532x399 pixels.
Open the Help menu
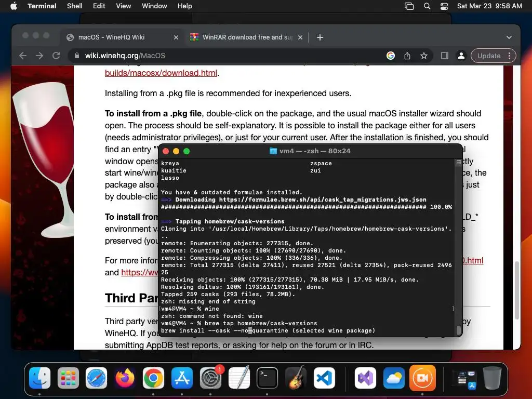point(184,6)
